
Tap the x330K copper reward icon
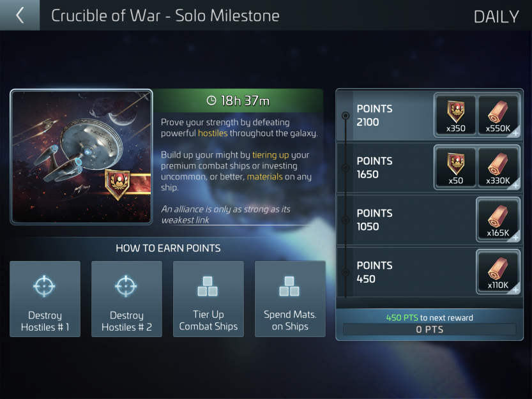[x=498, y=168]
